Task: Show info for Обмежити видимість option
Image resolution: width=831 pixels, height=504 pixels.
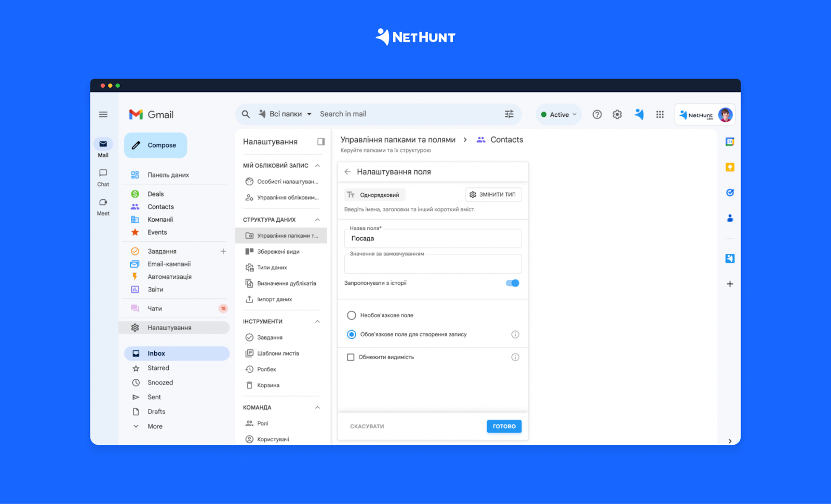Action: click(x=515, y=357)
